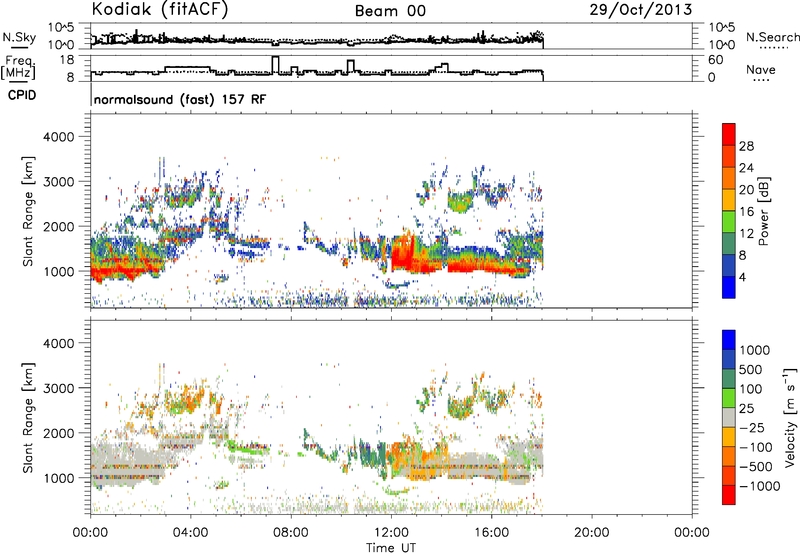Click the 'CPID' label
This screenshot has height=554, width=800.
[22, 95]
